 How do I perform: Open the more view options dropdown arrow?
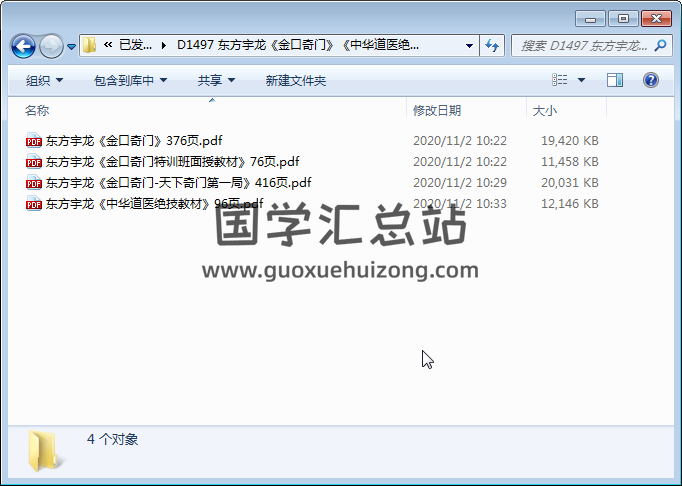pos(581,80)
